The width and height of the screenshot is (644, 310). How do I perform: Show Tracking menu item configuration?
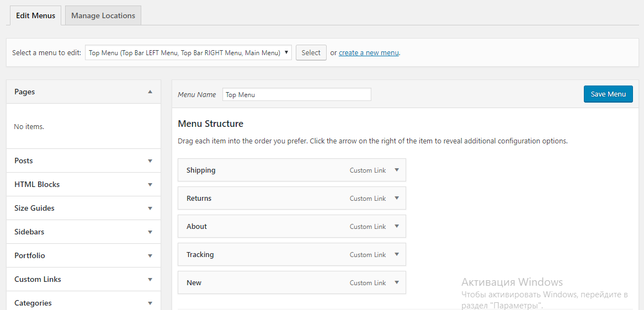[396, 255]
